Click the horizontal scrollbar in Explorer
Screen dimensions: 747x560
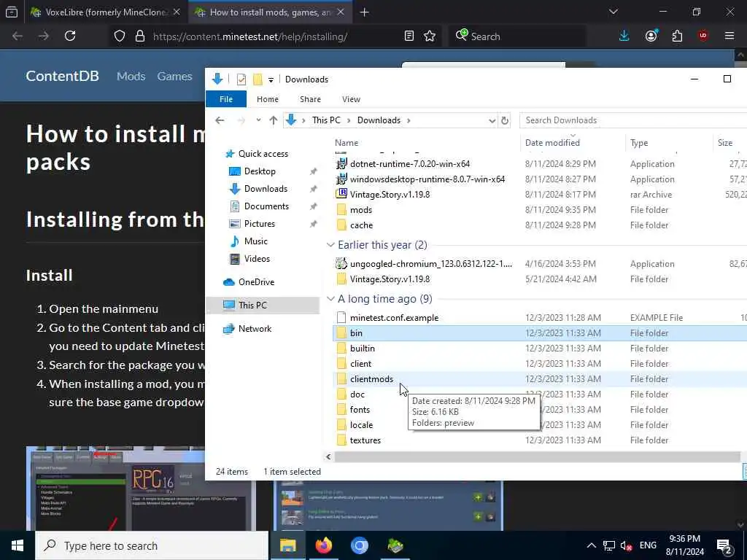[536, 456]
